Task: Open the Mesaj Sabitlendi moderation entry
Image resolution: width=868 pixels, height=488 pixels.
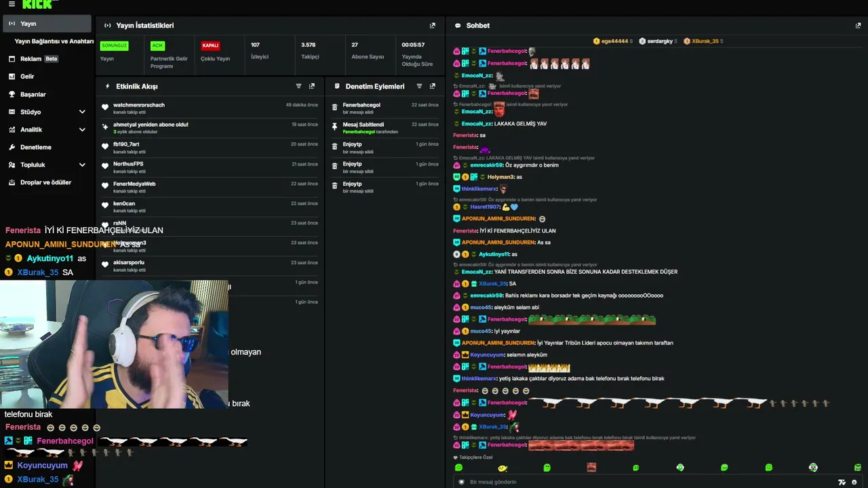Action: 385,128
